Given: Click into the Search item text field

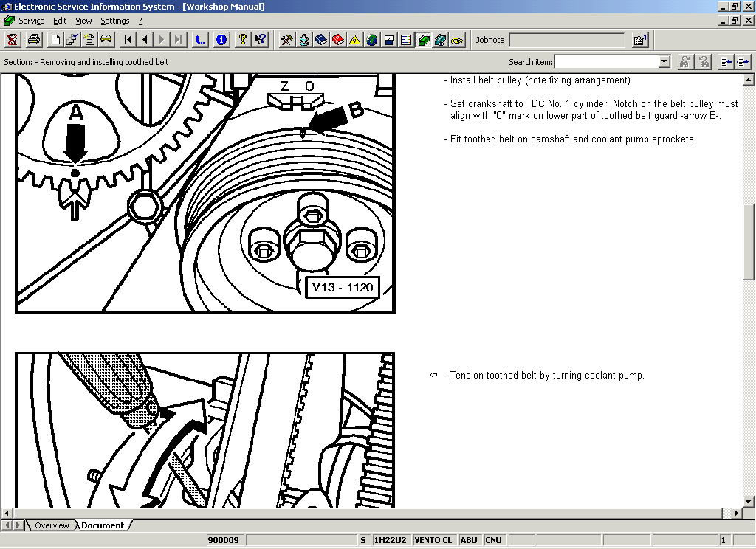Looking at the screenshot, I should 607,62.
